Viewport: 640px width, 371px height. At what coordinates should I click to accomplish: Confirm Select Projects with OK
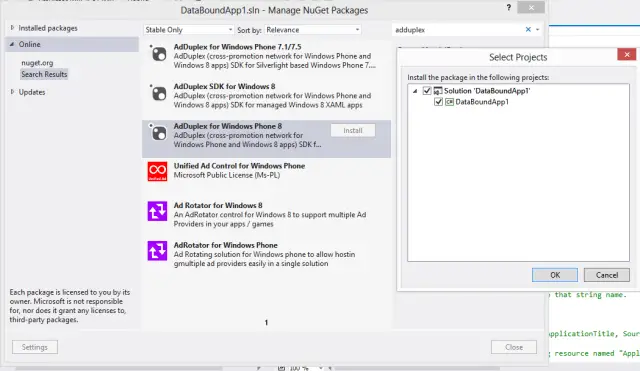tap(555, 275)
